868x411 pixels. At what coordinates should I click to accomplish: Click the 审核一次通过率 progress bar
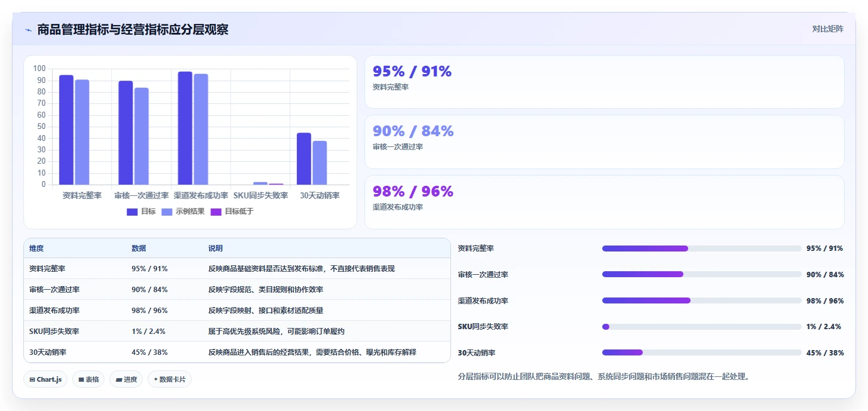coord(701,274)
